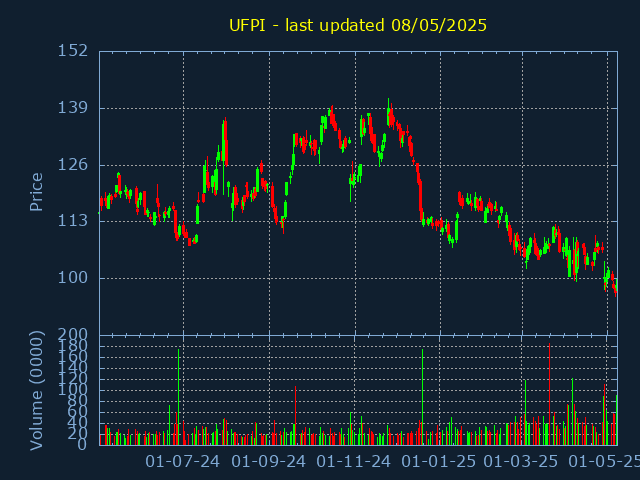Click the tallest green volume bar near 01-07-24
This screenshot has width=640, height=480.
pyautogui.click(x=178, y=397)
